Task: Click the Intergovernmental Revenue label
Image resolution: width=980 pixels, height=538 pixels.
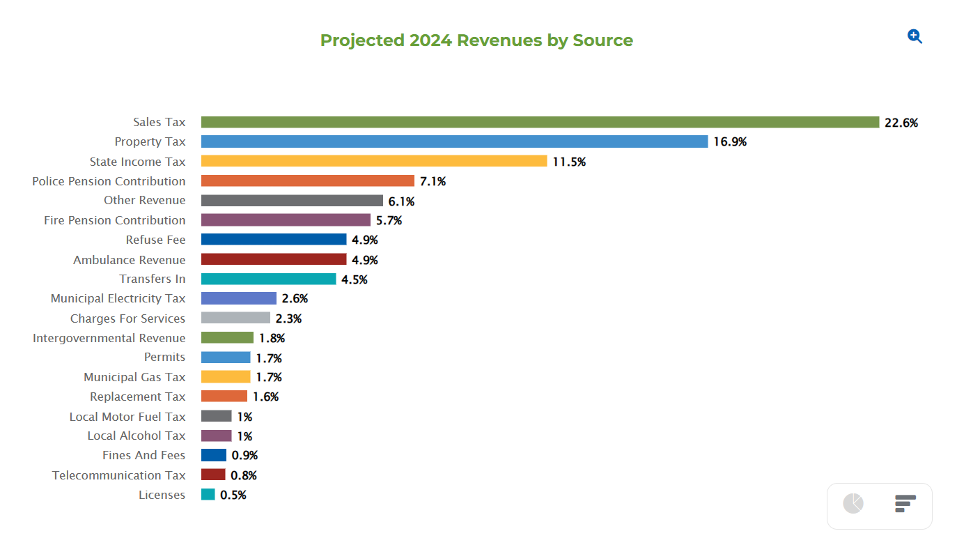Action: pos(109,338)
